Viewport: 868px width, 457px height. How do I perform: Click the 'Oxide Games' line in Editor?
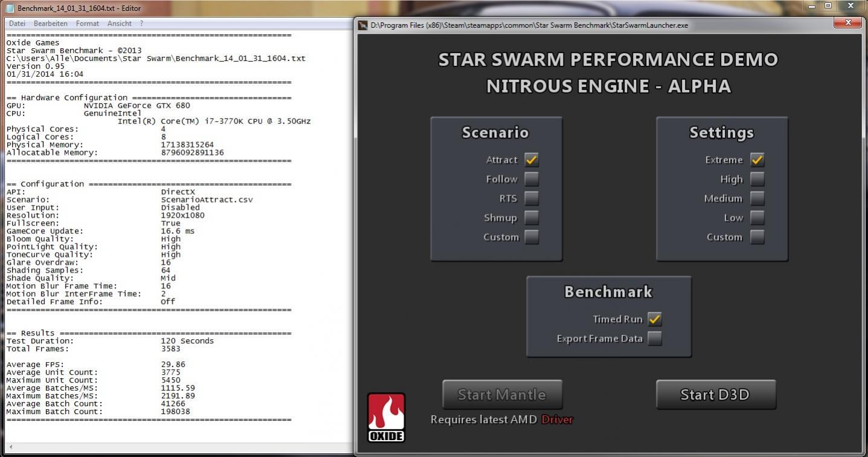coord(33,43)
